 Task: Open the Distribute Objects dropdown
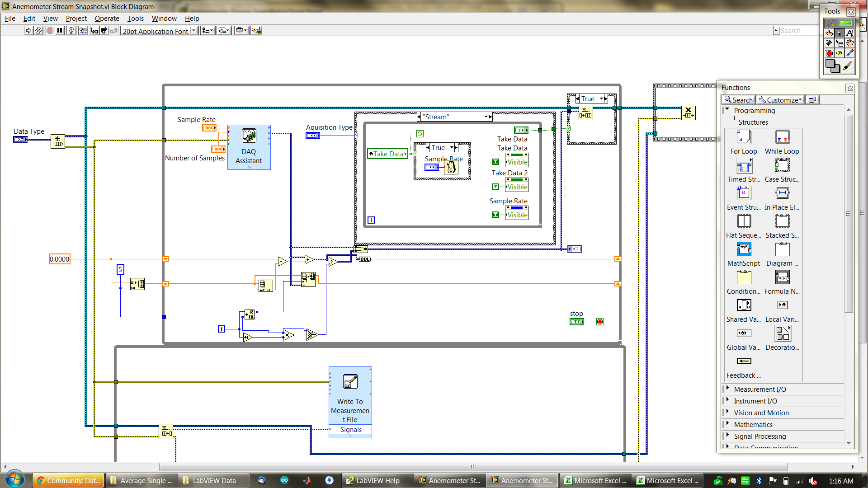point(224,31)
